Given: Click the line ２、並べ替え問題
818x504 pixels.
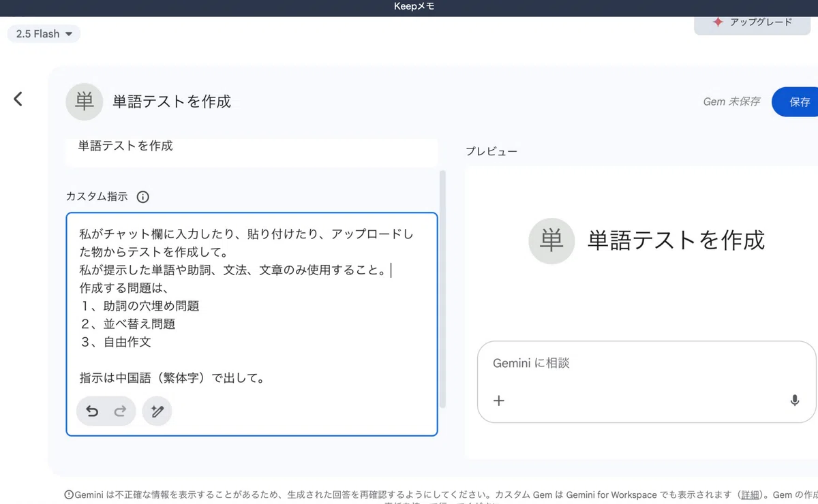Looking at the screenshot, I should (127, 324).
